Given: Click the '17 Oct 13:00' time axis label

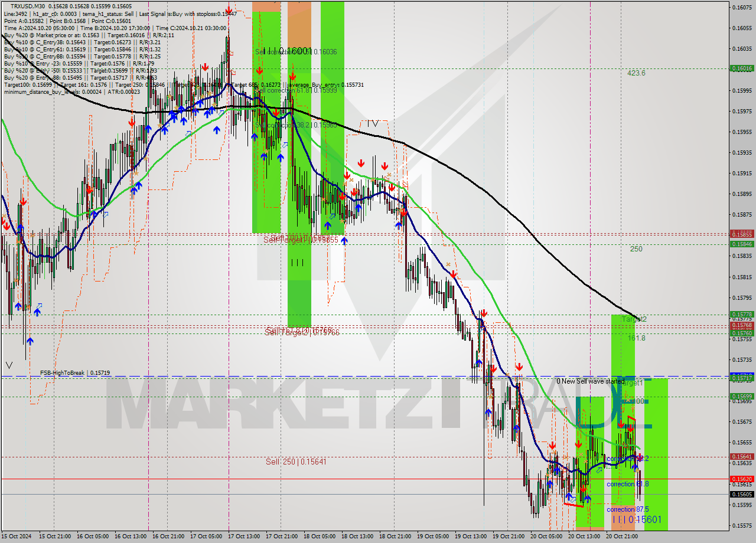Looking at the screenshot, I should (245, 537).
